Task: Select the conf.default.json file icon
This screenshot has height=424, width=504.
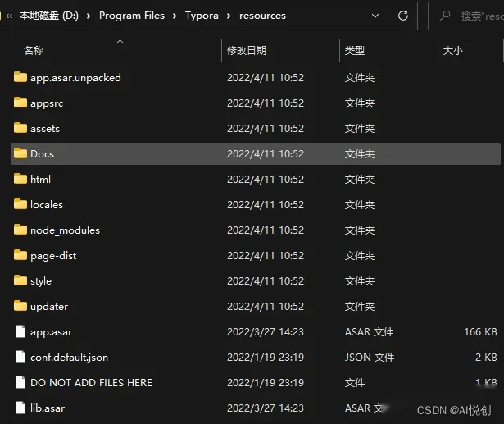Action: coord(20,357)
